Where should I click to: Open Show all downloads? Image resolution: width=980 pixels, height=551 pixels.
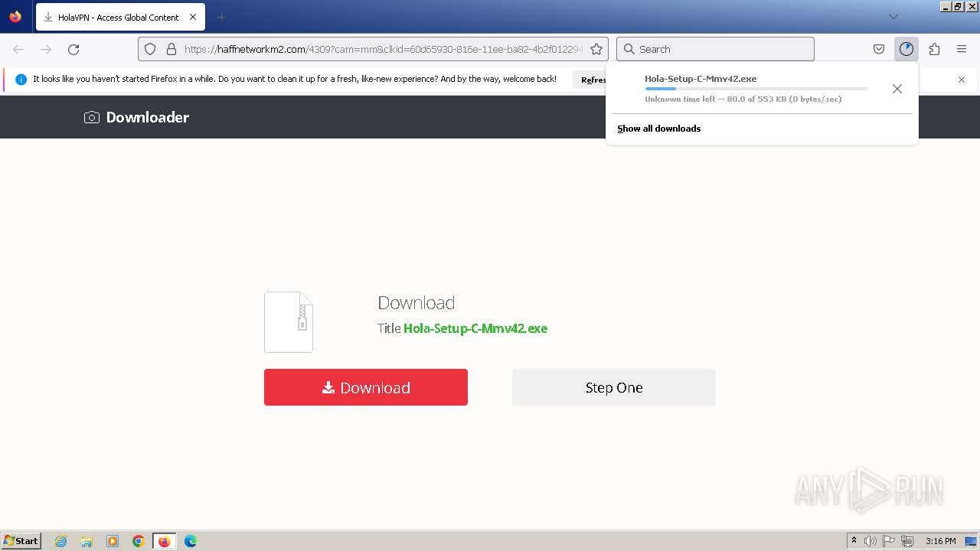[x=659, y=129]
